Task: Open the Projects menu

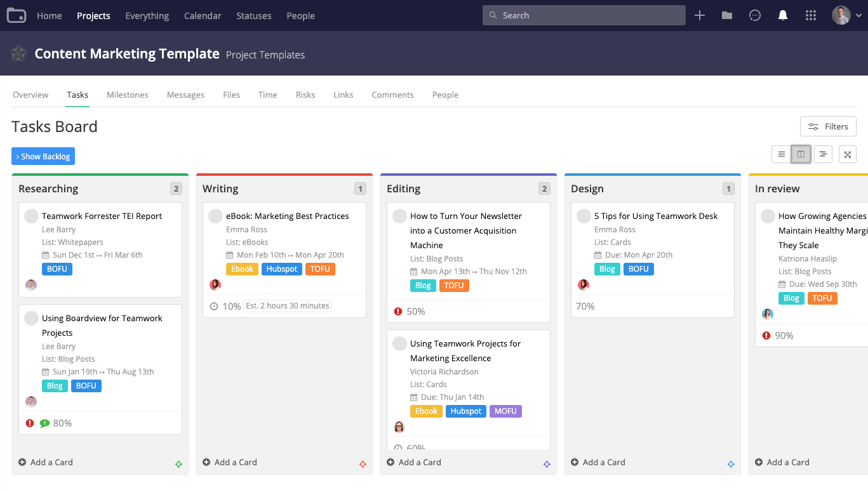Action: (93, 15)
